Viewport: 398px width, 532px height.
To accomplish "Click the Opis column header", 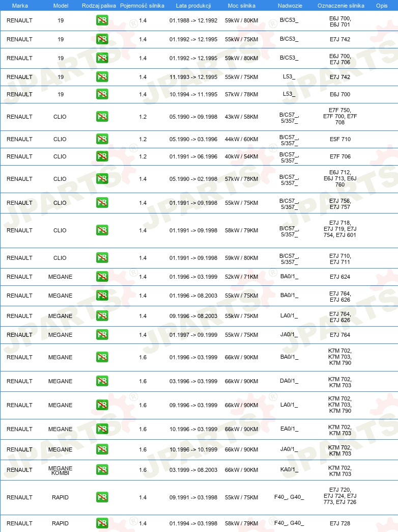I will coord(382,6).
